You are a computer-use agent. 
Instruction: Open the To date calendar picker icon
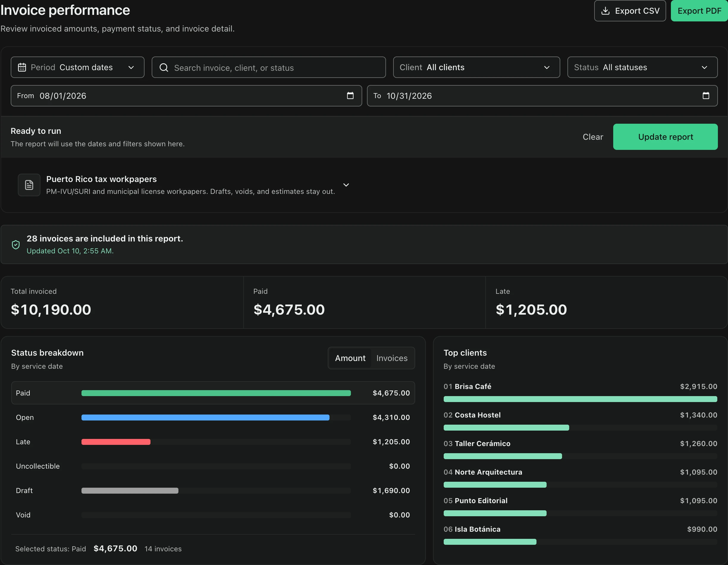pyautogui.click(x=706, y=96)
